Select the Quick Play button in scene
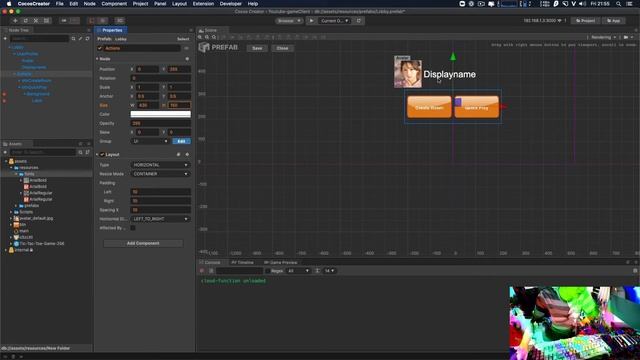 coord(476,107)
